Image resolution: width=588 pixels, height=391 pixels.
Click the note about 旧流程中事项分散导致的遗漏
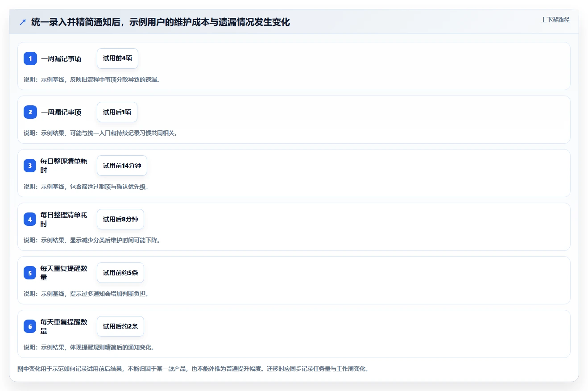[92, 79]
